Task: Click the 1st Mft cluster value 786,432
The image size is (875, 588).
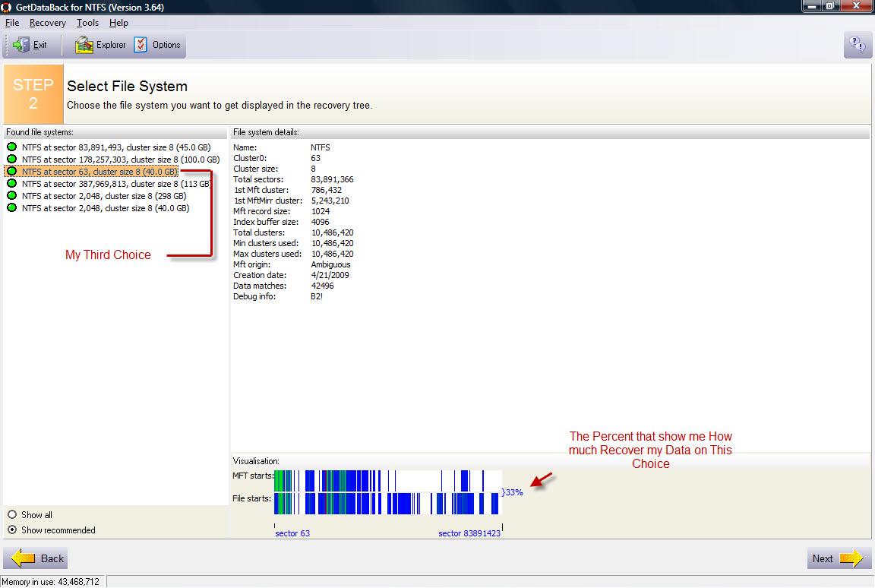Action: (x=327, y=190)
